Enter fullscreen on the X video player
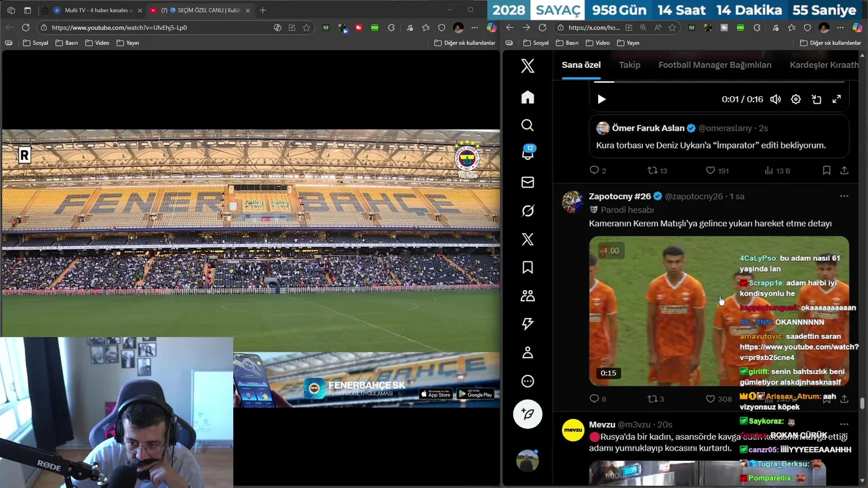Screen dimensions: 868x488 [x=837, y=99]
